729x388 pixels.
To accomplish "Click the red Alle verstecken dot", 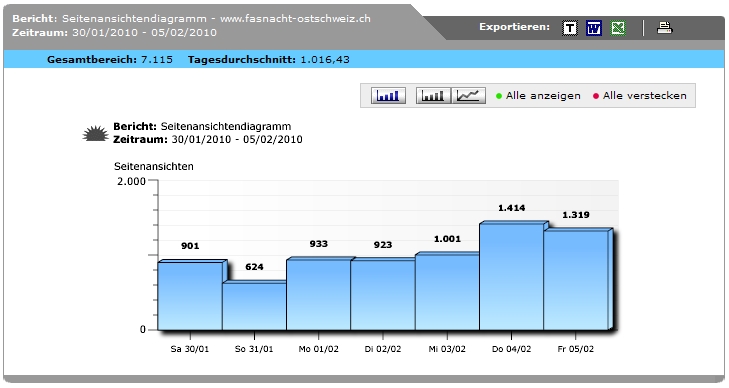I will (596, 96).
